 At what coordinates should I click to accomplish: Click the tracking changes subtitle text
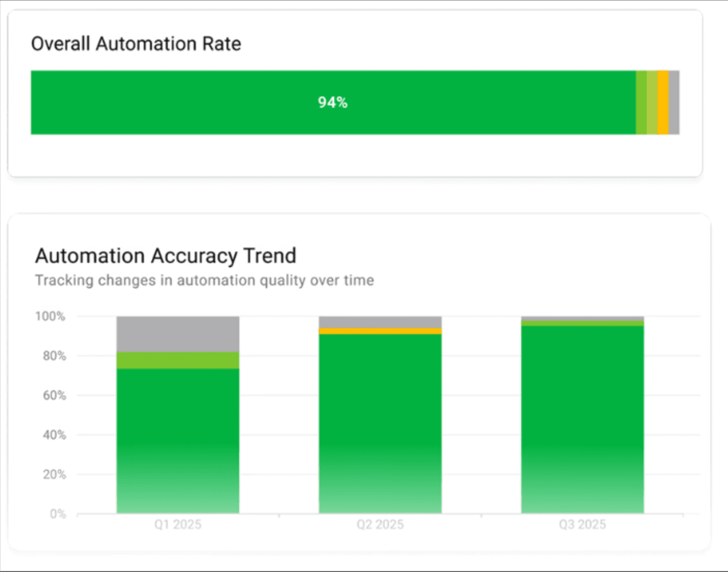(x=204, y=280)
